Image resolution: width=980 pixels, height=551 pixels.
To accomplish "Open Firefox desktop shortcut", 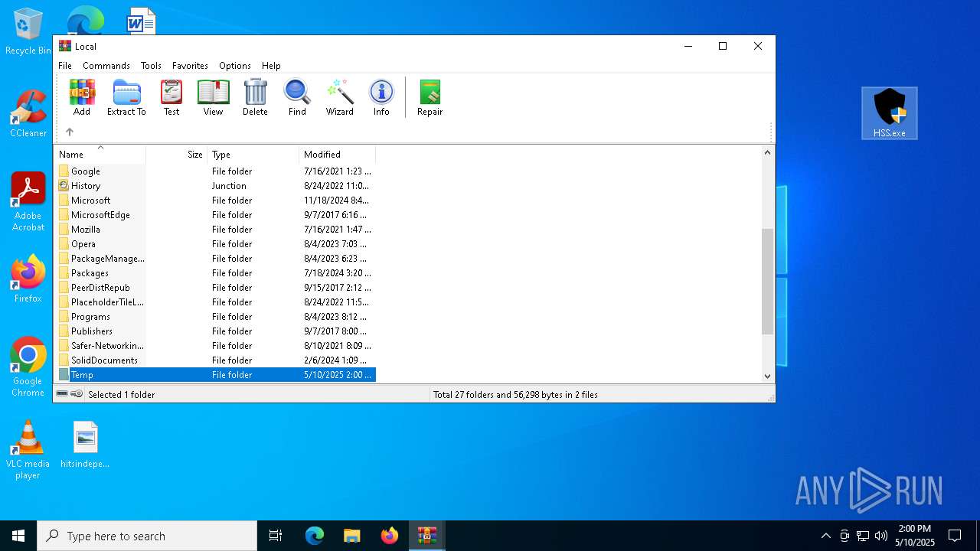I will point(28,279).
